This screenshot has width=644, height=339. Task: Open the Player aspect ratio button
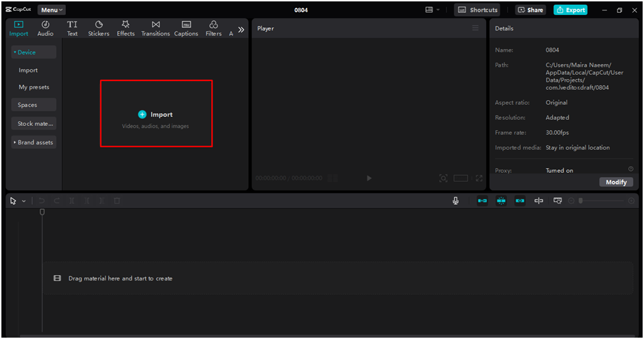(x=461, y=178)
